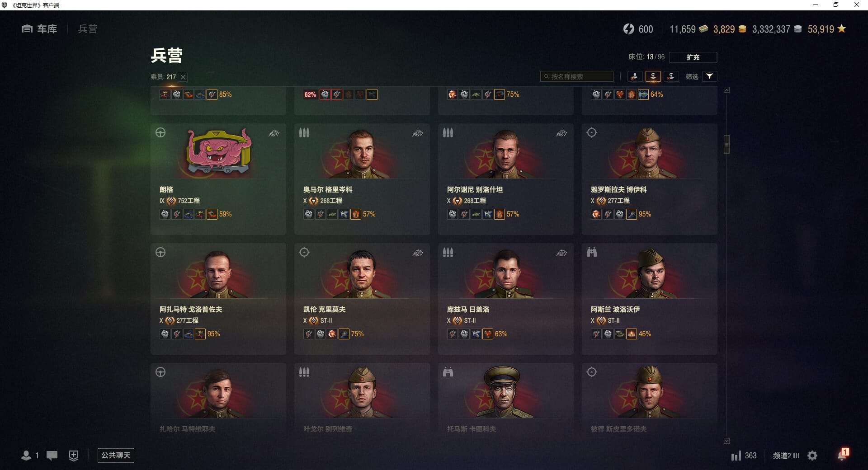Click the scrollbar up arrow
Viewport: 868px width, 470px height.
click(x=726, y=90)
